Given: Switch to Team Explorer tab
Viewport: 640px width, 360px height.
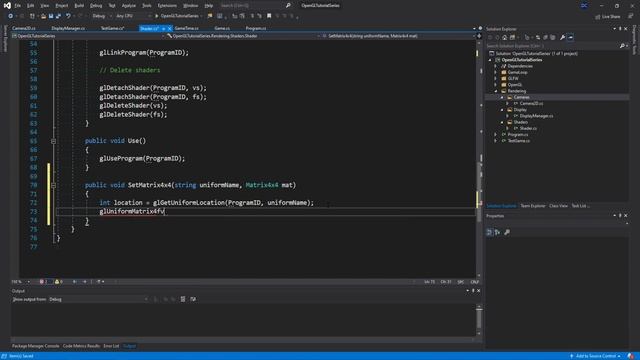Looking at the screenshot, I should [533, 206].
